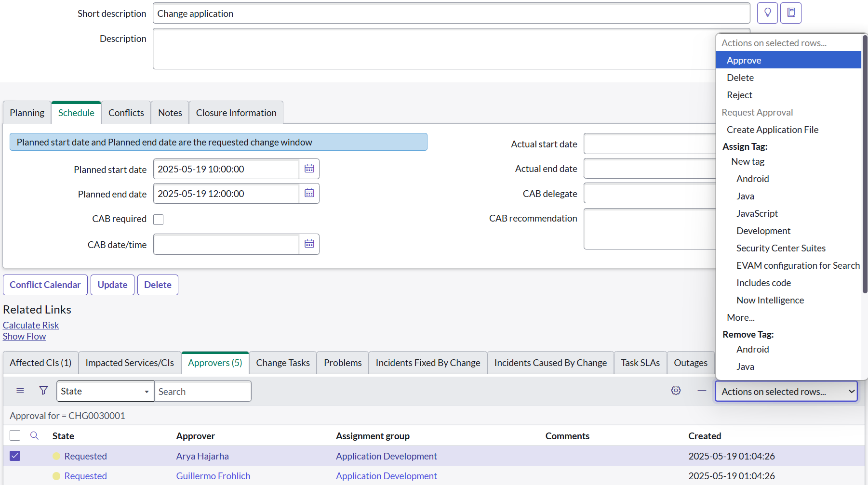
Task: Open the knowledge book icon beside Short description
Action: coord(791,13)
